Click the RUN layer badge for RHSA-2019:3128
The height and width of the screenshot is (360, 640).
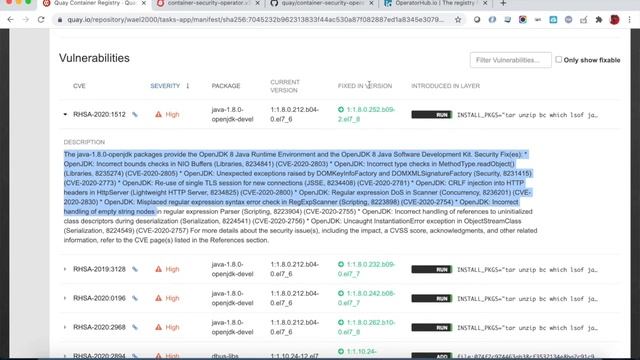(x=431, y=269)
